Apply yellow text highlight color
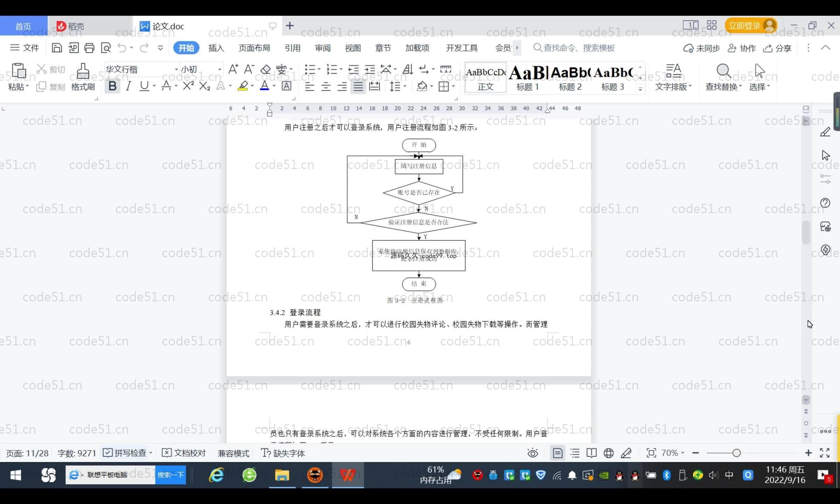 coord(243,86)
